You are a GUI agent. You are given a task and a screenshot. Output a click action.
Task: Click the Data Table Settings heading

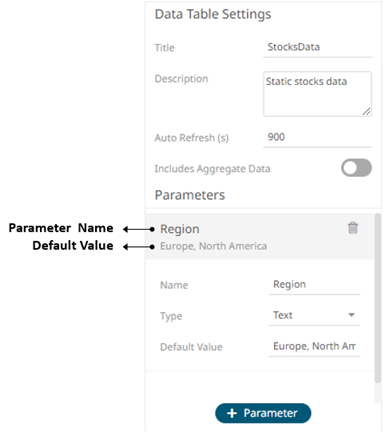(213, 14)
